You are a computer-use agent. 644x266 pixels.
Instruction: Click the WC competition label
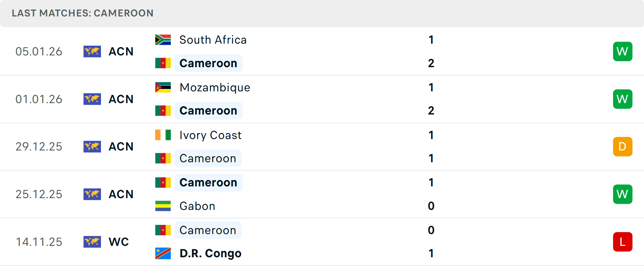(119, 242)
